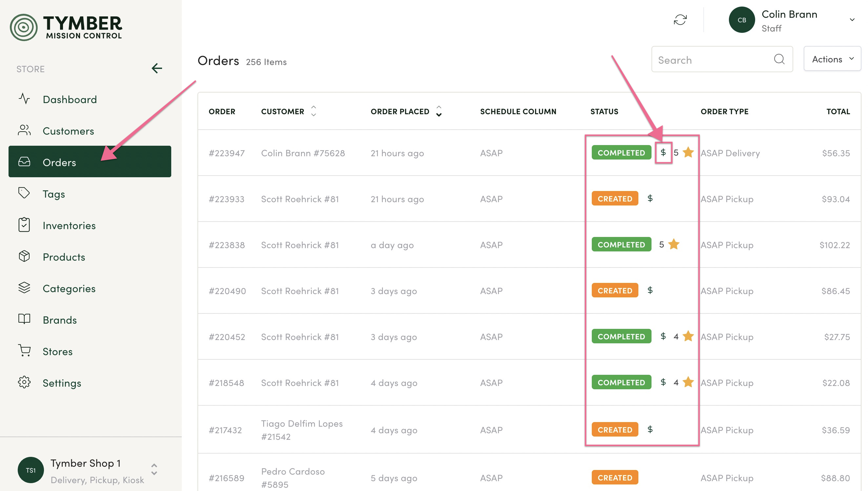The image size is (868, 491).
Task: Open order #220452 link
Action: tap(227, 337)
